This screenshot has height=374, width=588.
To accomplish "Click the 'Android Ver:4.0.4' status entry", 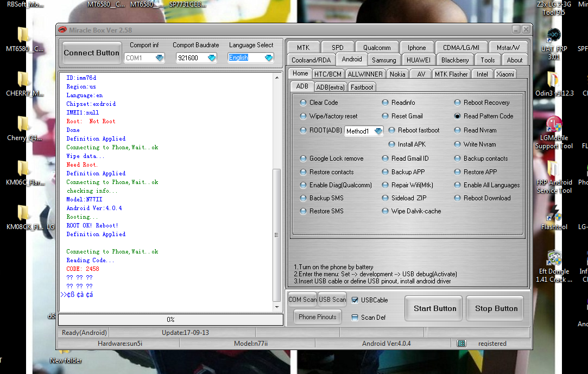I will pos(386,343).
